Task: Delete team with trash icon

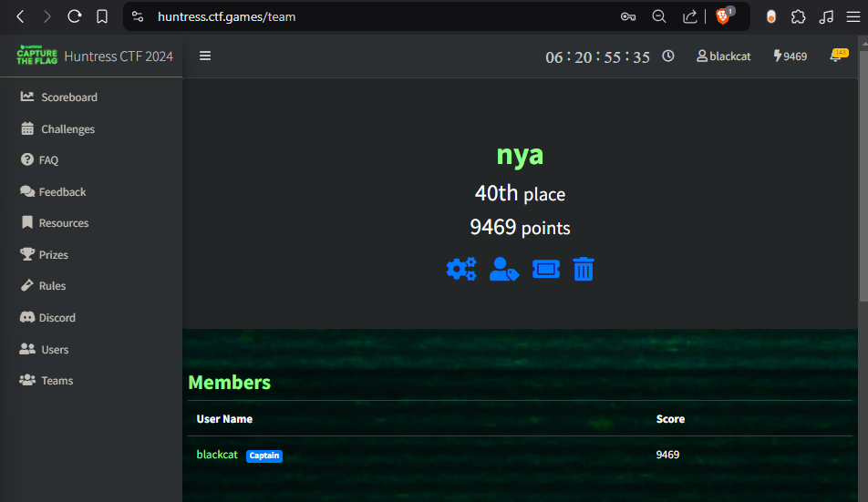Action: point(584,270)
